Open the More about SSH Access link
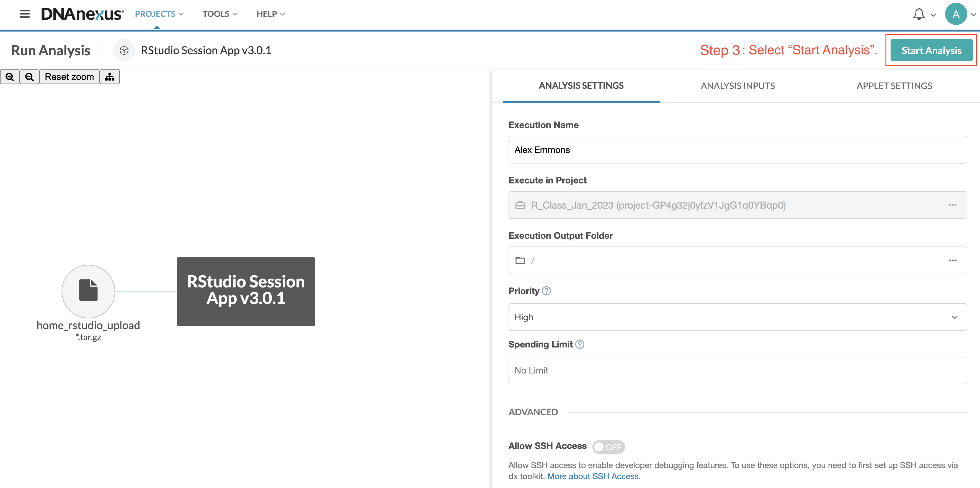Viewport: 980px width, 488px height. (594, 476)
